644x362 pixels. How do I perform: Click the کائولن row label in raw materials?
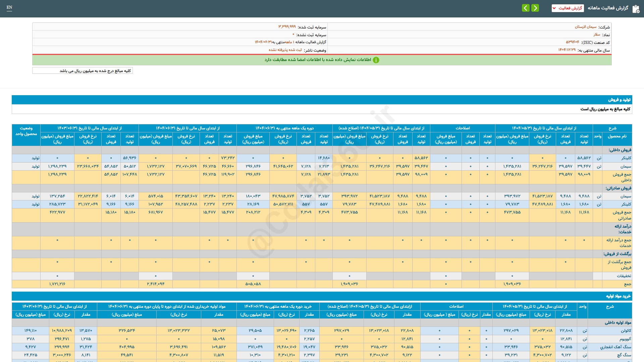[626, 331]
